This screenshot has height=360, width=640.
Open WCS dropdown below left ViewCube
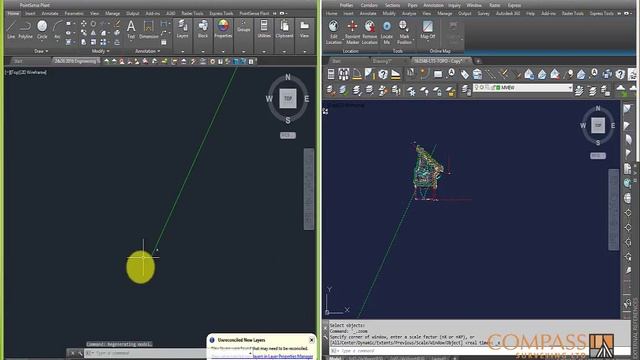(288, 135)
